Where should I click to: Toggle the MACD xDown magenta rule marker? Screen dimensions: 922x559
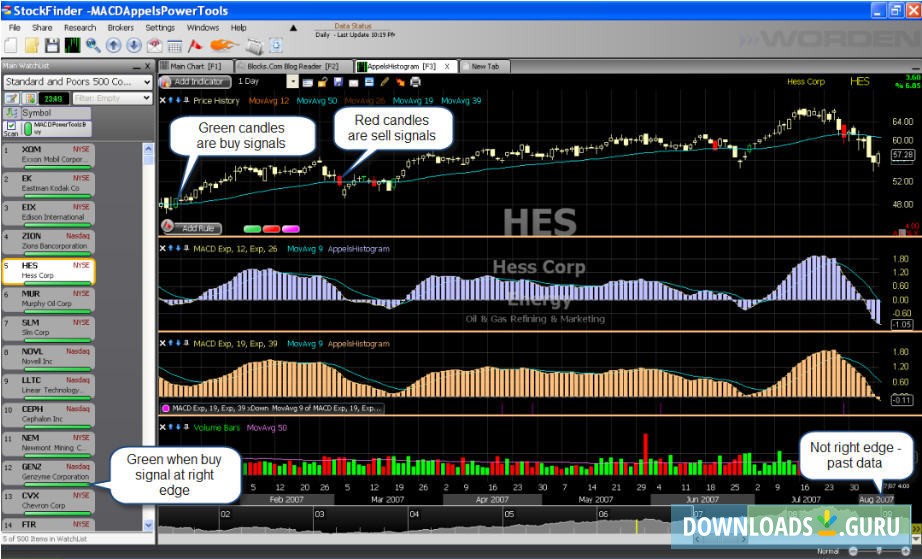tap(166, 408)
